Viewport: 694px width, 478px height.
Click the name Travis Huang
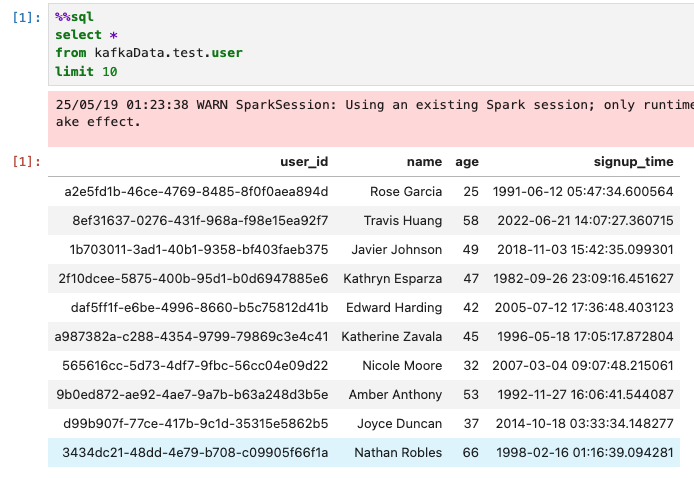click(x=403, y=220)
